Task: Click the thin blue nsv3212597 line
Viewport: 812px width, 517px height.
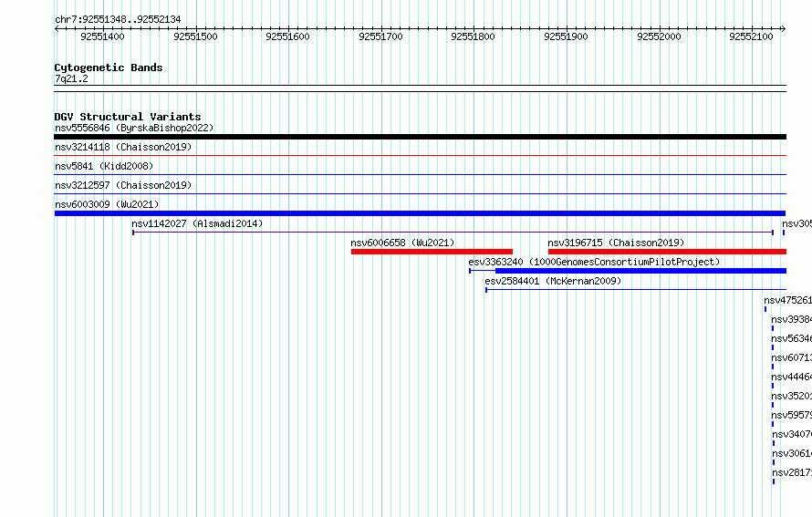Action: [420, 193]
